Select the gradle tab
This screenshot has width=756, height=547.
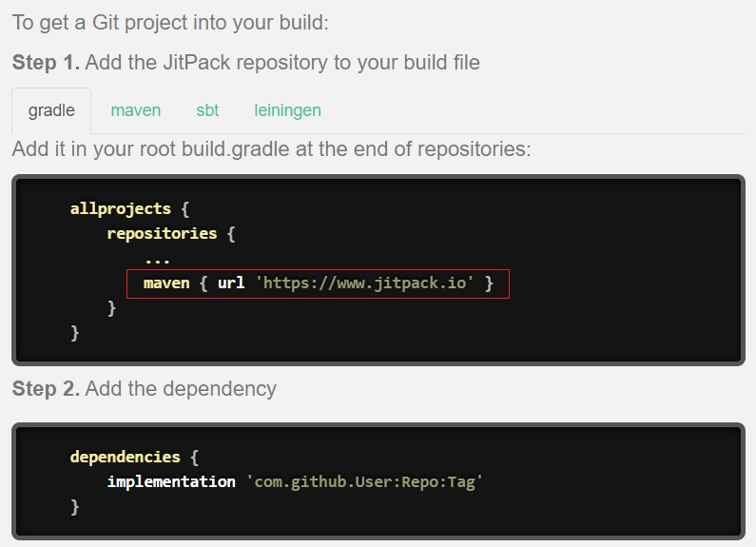point(51,110)
